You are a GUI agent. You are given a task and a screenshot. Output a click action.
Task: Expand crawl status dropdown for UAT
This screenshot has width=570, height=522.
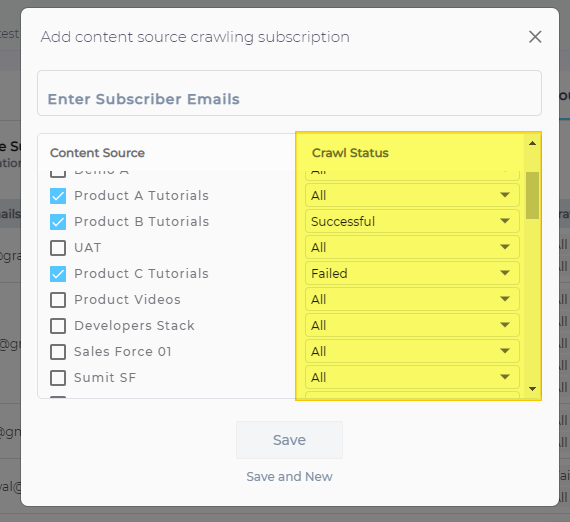pos(412,247)
